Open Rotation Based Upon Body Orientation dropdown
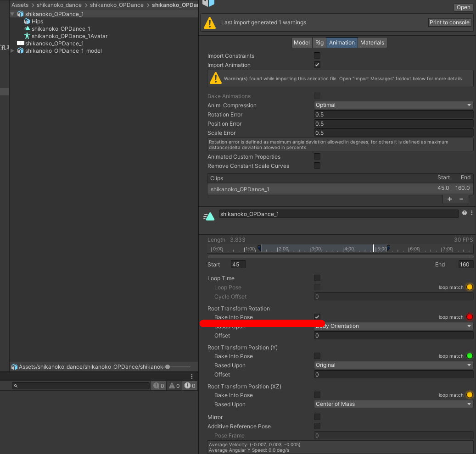 pos(393,326)
